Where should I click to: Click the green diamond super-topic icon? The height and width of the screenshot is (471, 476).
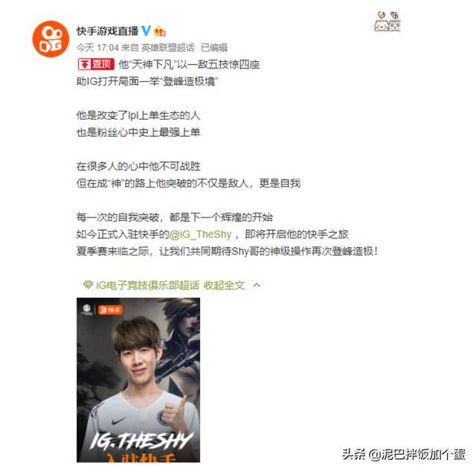pyautogui.click(x=88, y=285)
